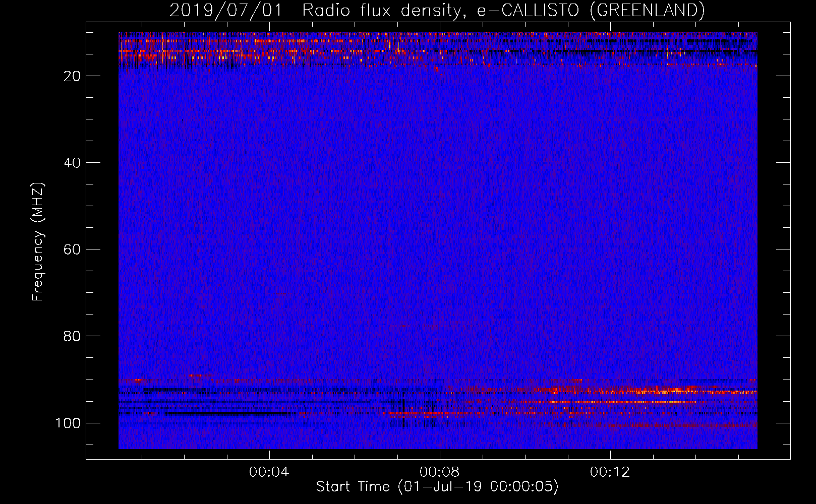Screen dimensions: 816x504
Task: Click the '00:08' time tick label
Action: click(x=440, y=472)
